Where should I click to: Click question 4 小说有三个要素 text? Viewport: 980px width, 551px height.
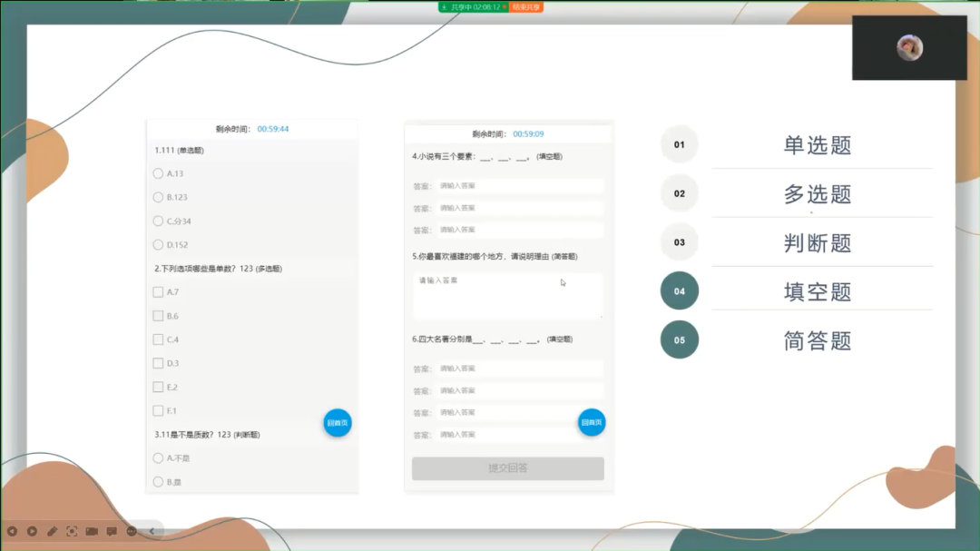[487, 156]
